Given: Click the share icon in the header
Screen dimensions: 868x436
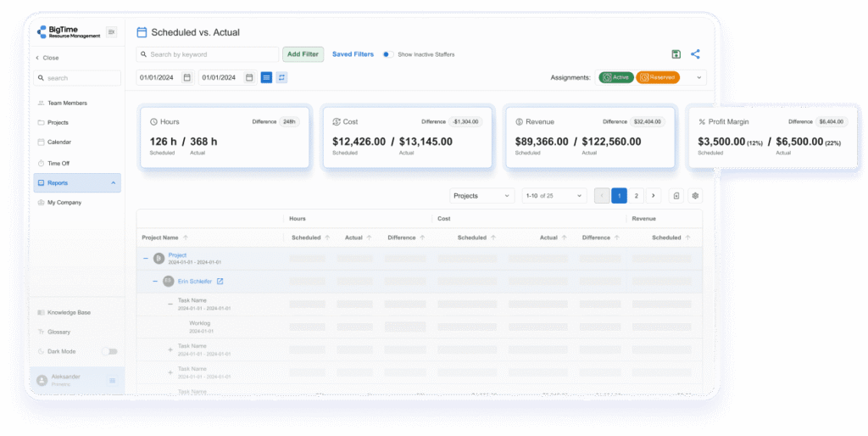Looking at the screenshot, I should tap(695, 54).
